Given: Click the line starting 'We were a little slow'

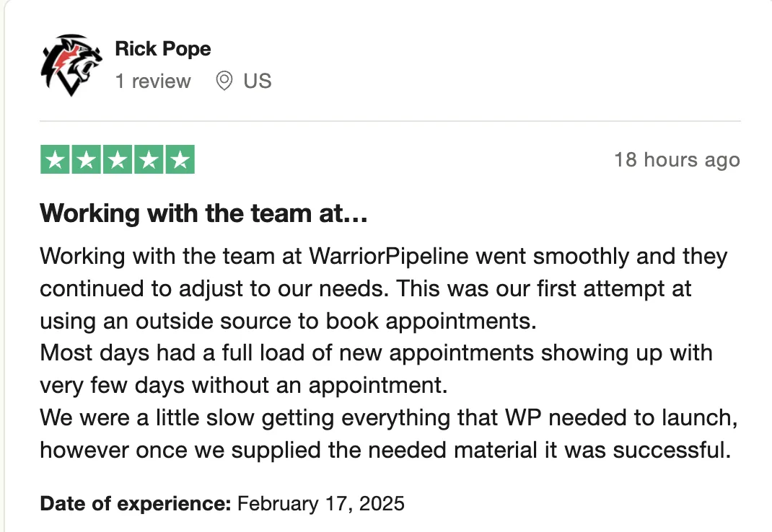Looking at the screenshot, I should pyautogui.click(x=389, y=418).
